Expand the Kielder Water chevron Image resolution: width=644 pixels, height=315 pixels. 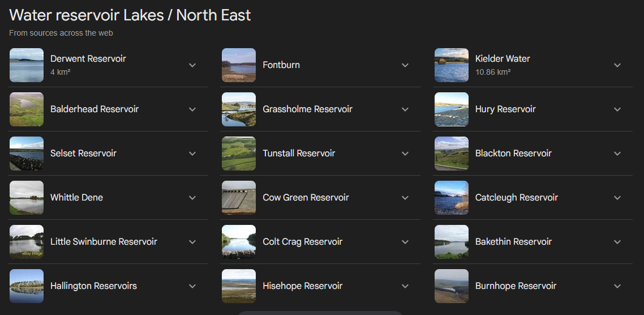coord(617,65)
